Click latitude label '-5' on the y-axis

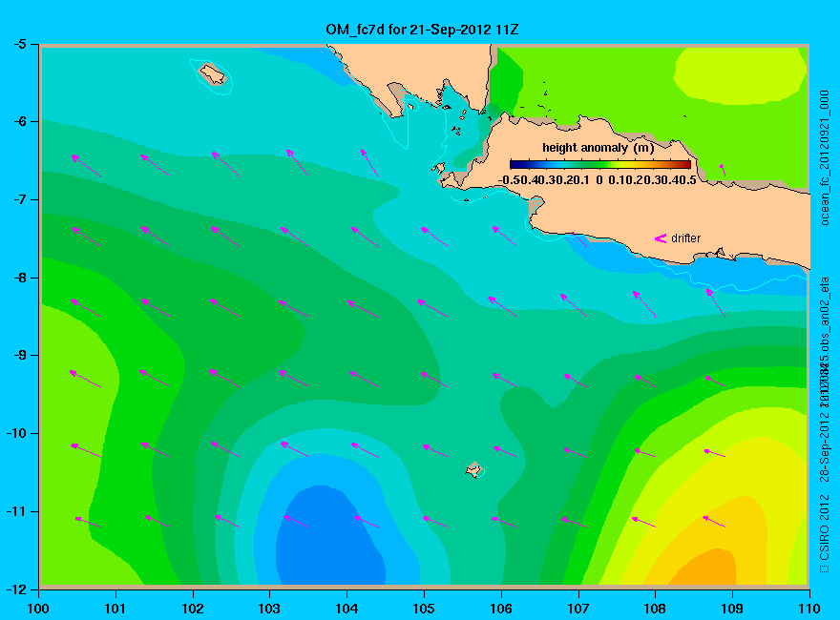(x=19, y=44)
